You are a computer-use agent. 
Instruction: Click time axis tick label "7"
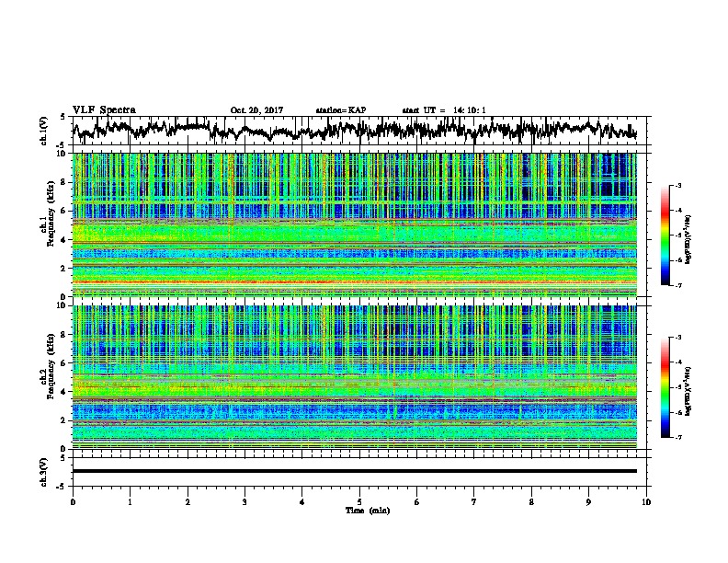(474, 502)
